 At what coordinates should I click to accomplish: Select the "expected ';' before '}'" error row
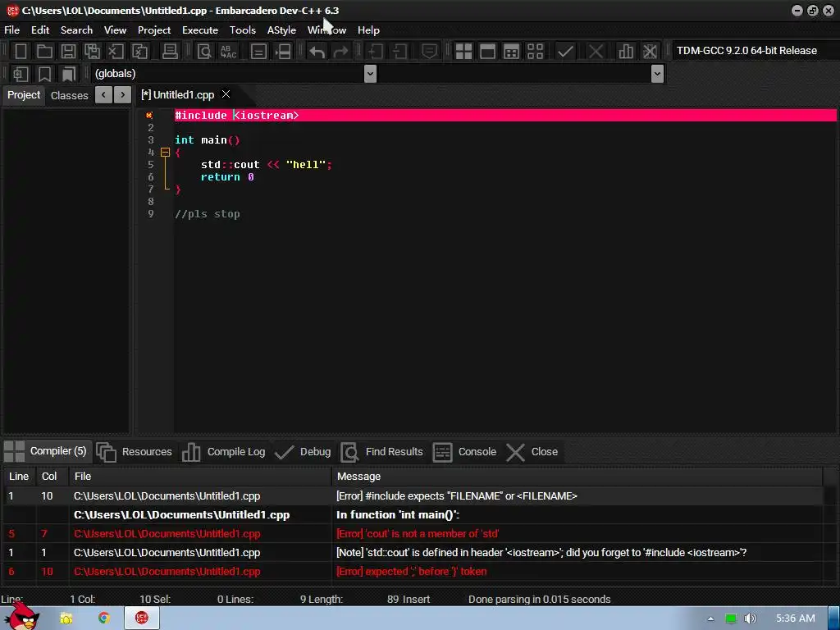click(x=413, y=572)
